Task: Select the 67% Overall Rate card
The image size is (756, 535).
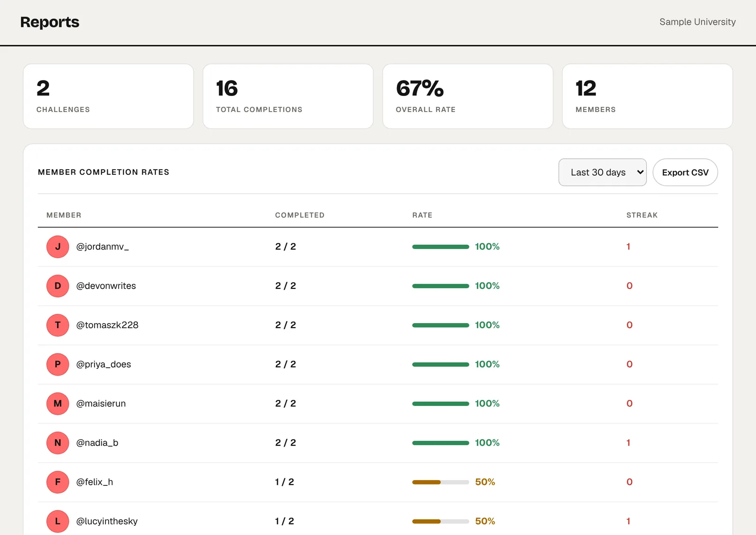Action: [x=468, y=96]
